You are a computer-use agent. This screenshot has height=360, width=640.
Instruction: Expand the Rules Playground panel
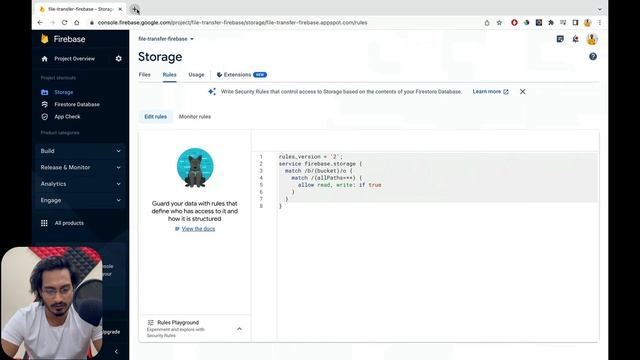(239, 329)
